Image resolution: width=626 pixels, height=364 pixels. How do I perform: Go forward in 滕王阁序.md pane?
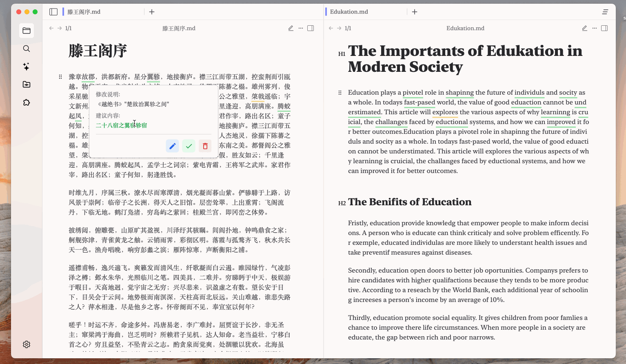pos(60,28)
